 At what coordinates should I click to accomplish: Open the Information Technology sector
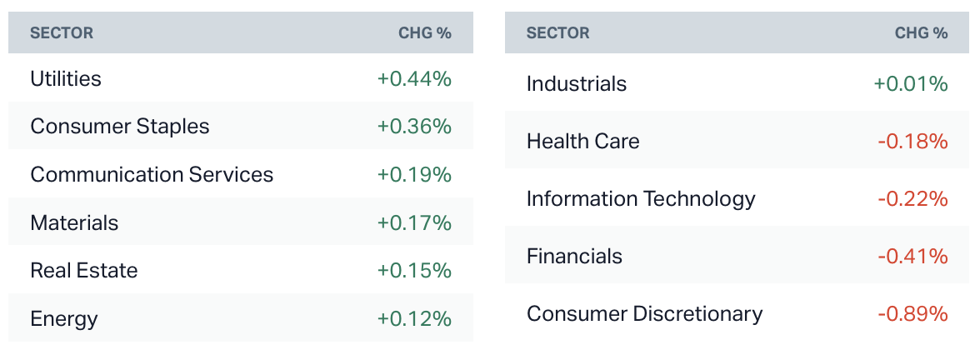coord(641,198)
